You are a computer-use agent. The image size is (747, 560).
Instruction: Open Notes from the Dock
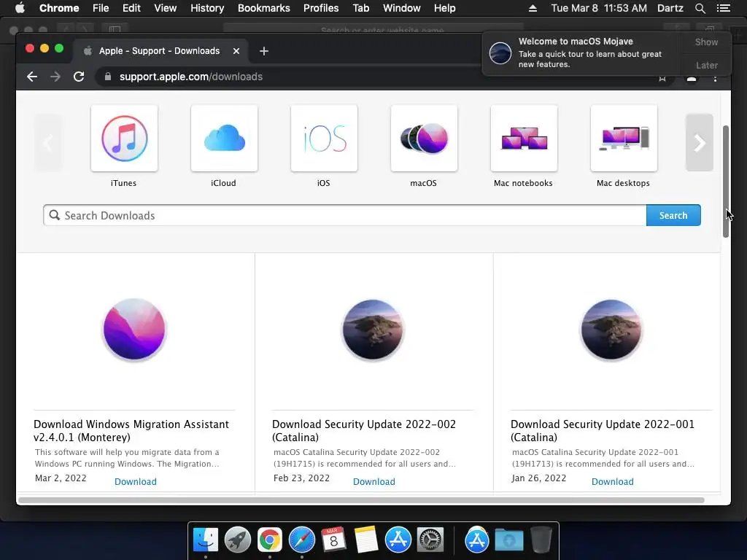pos(365,540)
